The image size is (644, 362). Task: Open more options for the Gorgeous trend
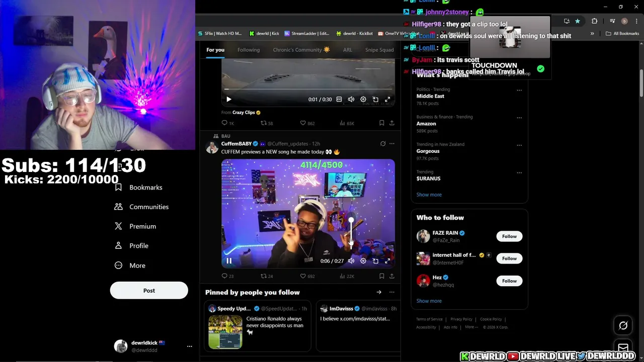(x=519, y=145)
